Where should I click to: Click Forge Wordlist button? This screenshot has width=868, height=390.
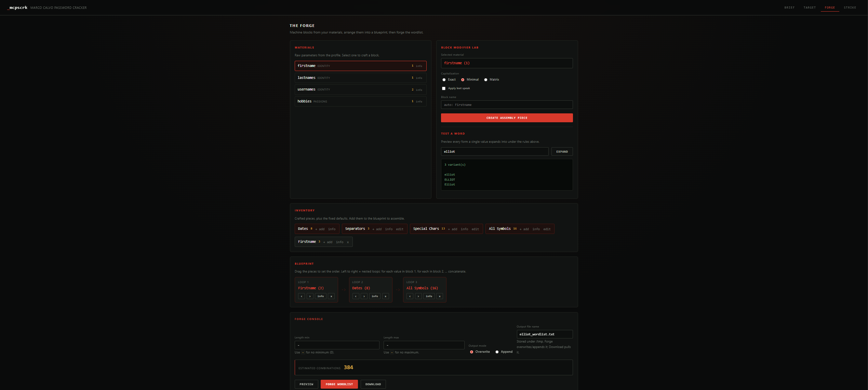339,384
